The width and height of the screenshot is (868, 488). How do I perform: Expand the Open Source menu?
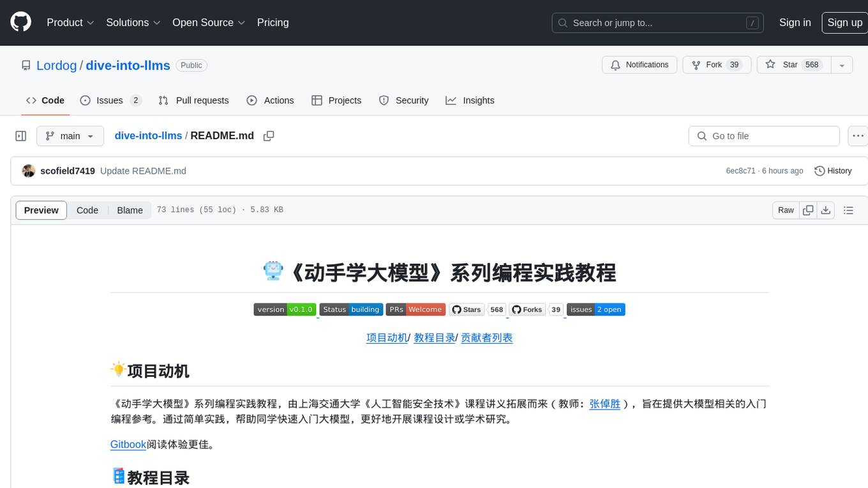[209, 22]
